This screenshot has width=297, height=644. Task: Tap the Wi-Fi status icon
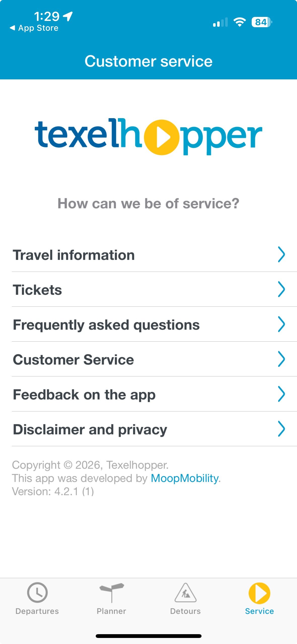point(240,22)
